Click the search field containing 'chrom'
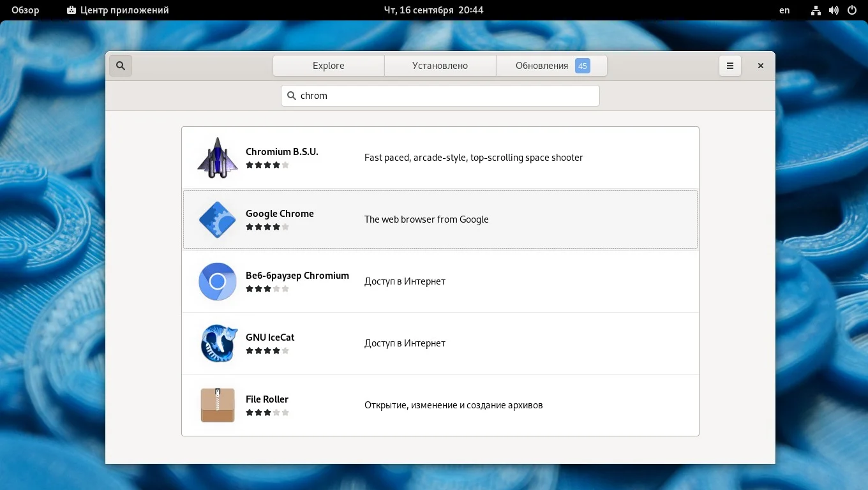The image size is (868, 490). point(440,95)
